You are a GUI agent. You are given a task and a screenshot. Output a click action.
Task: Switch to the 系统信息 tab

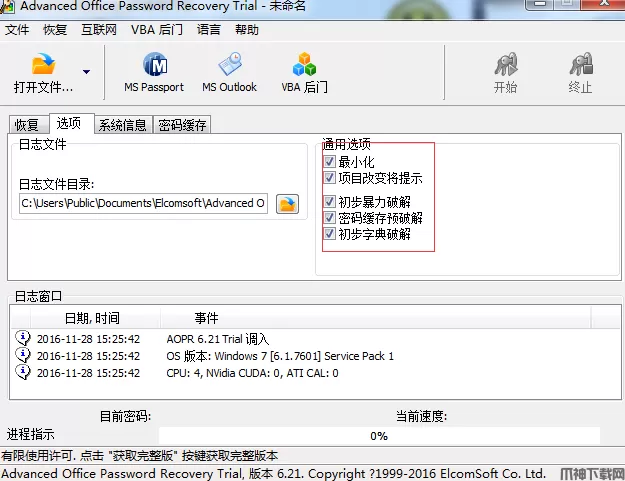[123, 125]
